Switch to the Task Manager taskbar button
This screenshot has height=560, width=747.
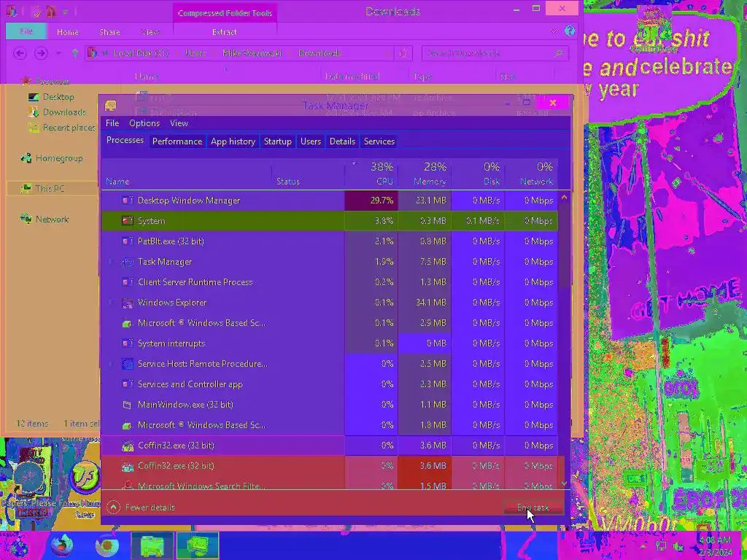tap(197, 545)
